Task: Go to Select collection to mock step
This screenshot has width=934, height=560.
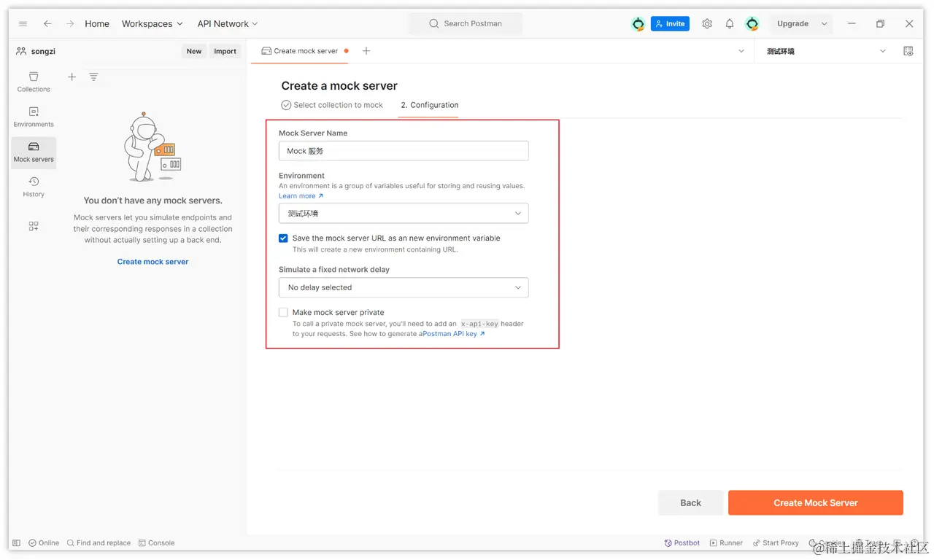Action: click(x=332, y=105)
